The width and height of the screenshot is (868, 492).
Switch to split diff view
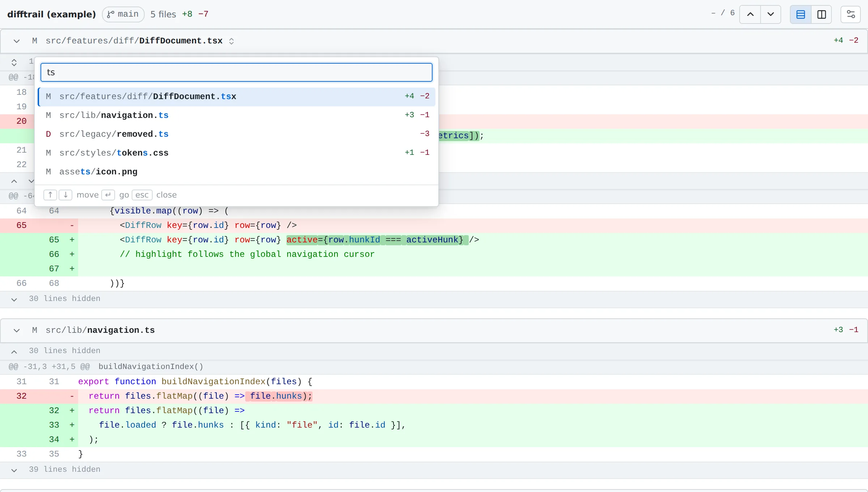(x=821, y=14)
